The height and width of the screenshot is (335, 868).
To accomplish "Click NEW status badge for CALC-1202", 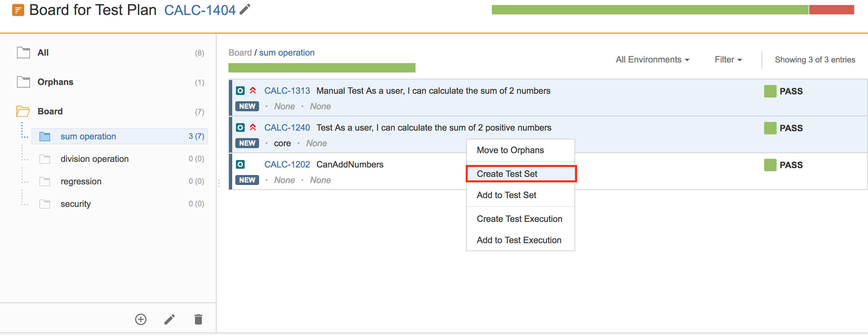I will click(x=247, y=180).
